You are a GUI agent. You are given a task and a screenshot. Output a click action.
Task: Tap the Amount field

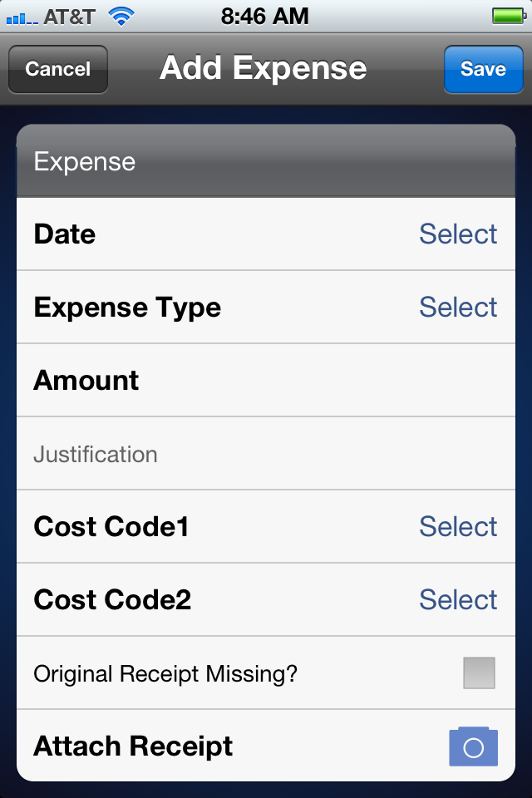click(266, 380)
